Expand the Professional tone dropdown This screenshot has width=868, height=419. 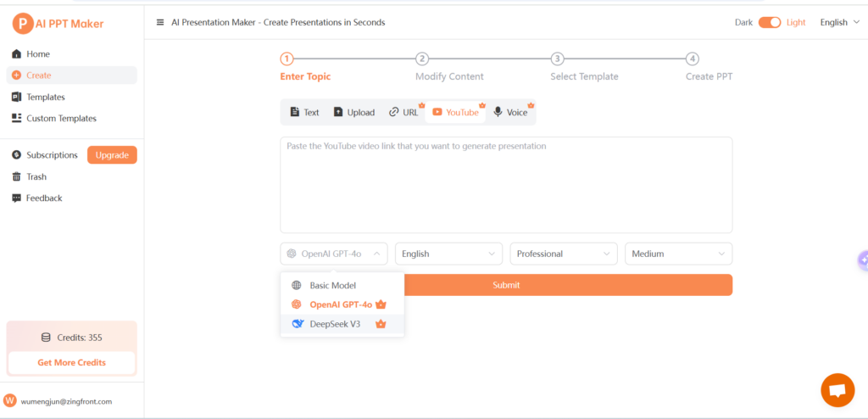click(563, 254)
